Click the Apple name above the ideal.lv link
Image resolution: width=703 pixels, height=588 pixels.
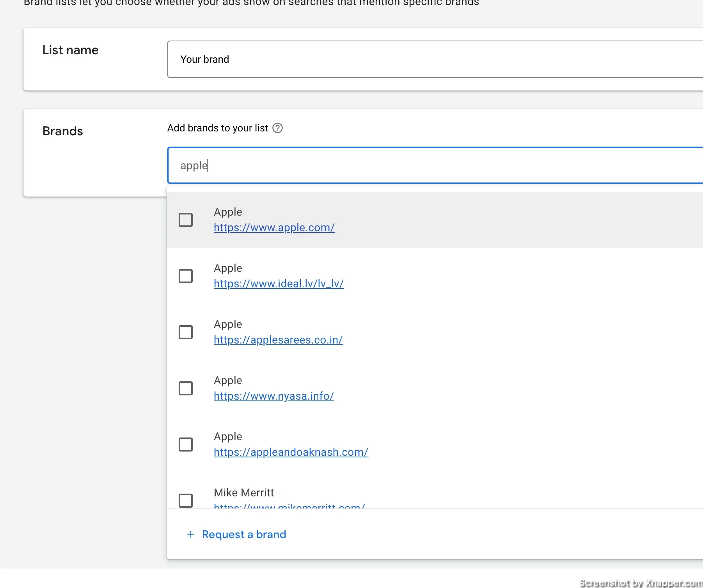[228, 268]
